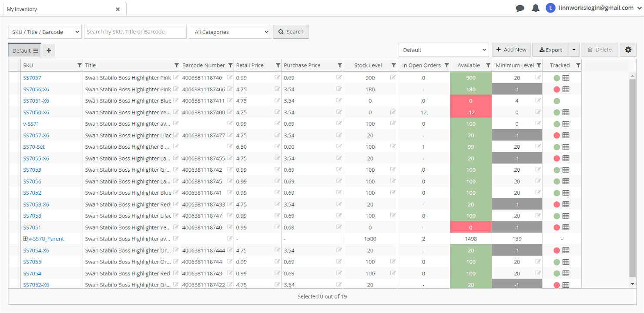
Task: Filter the Minimum Level column
Action: pos(539,65)
